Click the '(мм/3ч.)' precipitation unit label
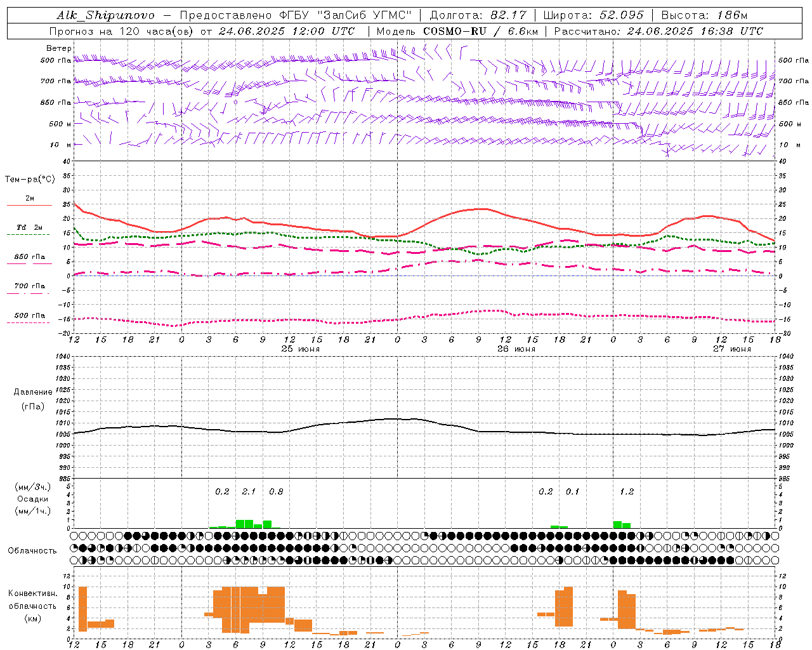This screenshot has height=650, width=812. (x=32, y=487)
